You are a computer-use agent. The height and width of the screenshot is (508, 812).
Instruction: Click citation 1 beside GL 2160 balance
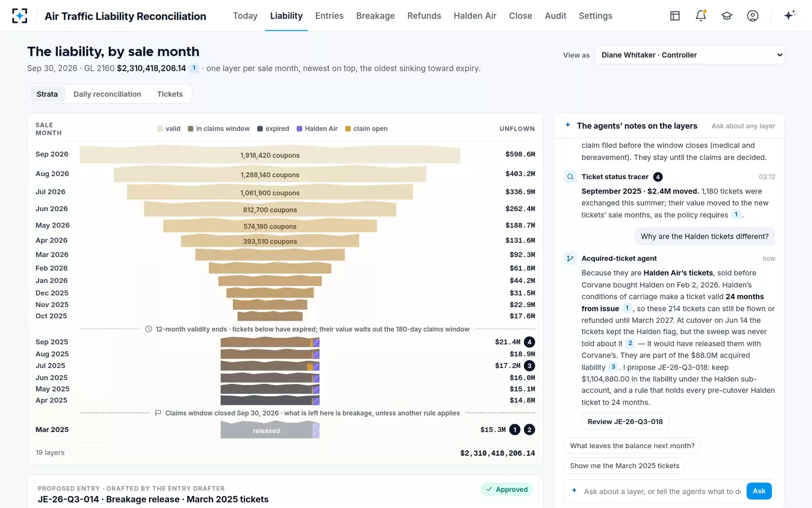[194, 68]
